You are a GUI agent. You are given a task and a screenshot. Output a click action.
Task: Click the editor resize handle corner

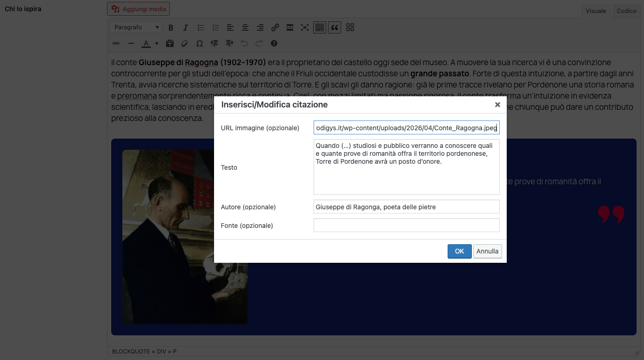tap(637, 352)
